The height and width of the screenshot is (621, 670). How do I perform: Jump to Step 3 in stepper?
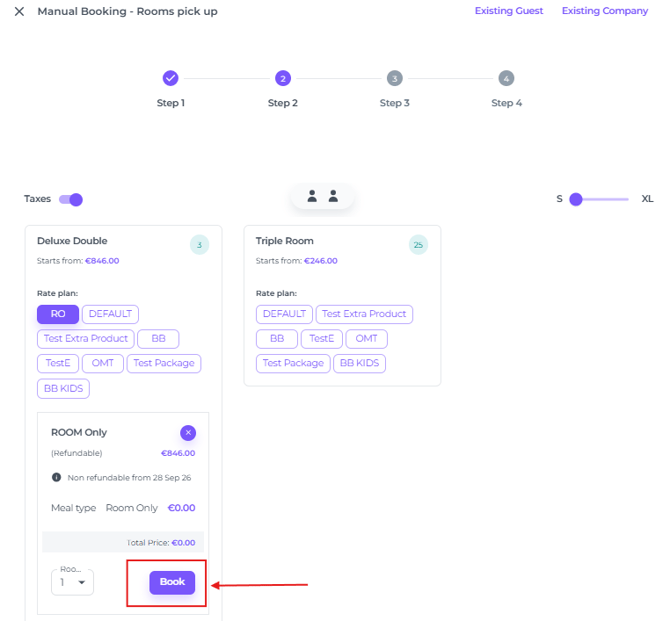(394, 78)
